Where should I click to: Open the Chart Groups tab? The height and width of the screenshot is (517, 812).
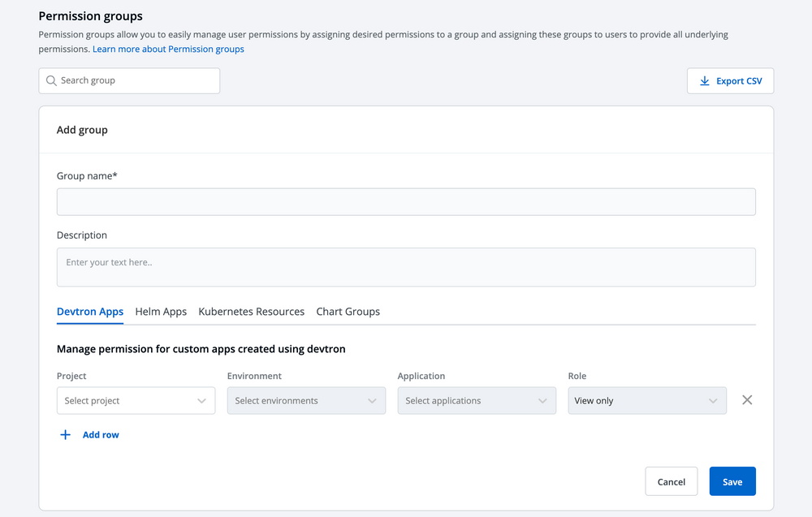(348, 311)
